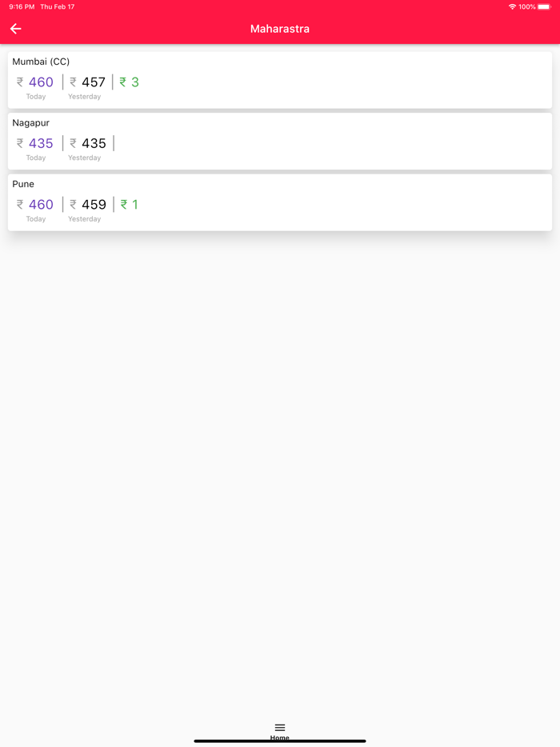Image resolution: width=560 pixels, height=747 pixels.
Task: Tap the Home label at the bottom
Action: click(x=280, y=738)
